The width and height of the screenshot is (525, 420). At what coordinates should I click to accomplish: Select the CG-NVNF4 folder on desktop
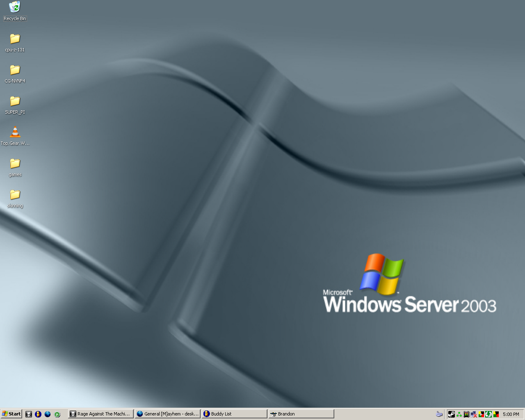[15, 73]
